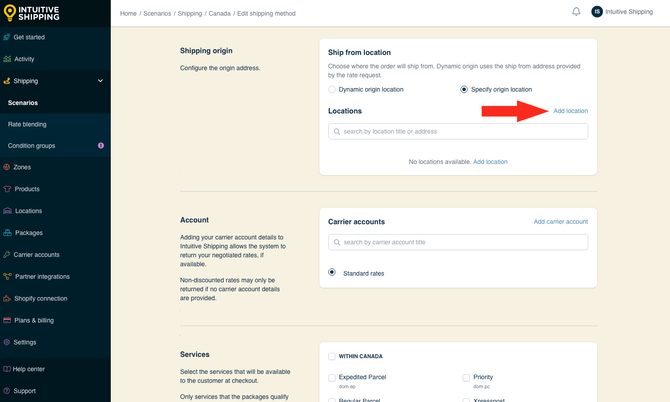The height and width of the screenshot is (402, 670).
Task: Click the Shopify connection icon
Action: (7, 298)
